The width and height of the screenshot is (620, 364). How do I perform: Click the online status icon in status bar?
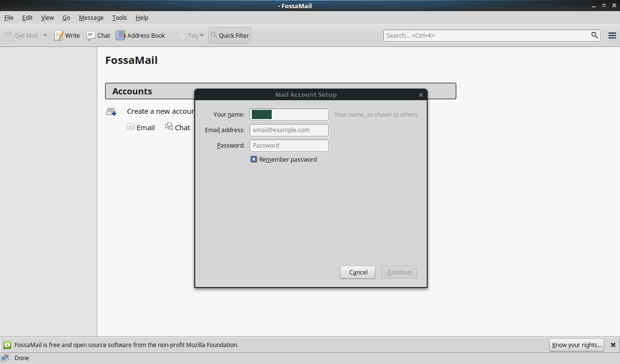coord(5,358)
